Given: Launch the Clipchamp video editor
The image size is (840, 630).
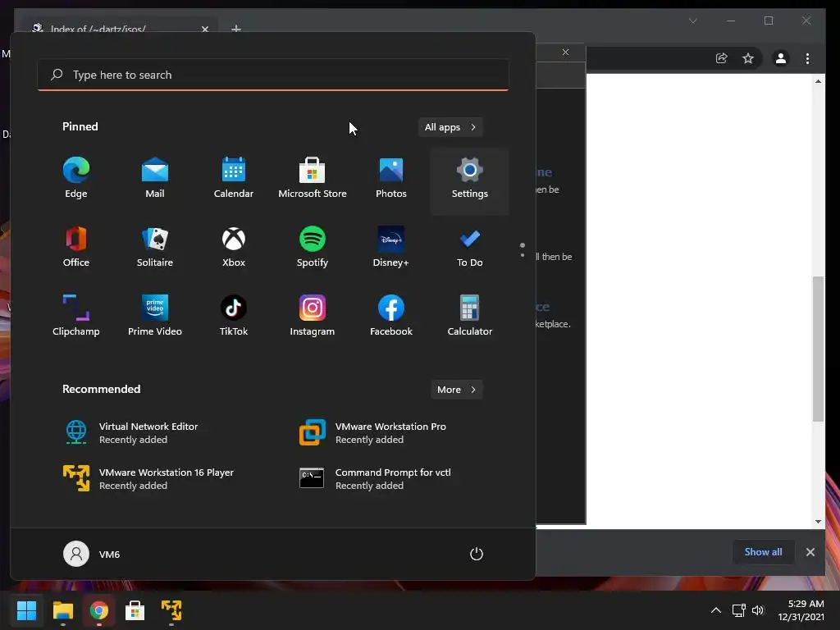Looking at the screenshot, I should [76, 316].
